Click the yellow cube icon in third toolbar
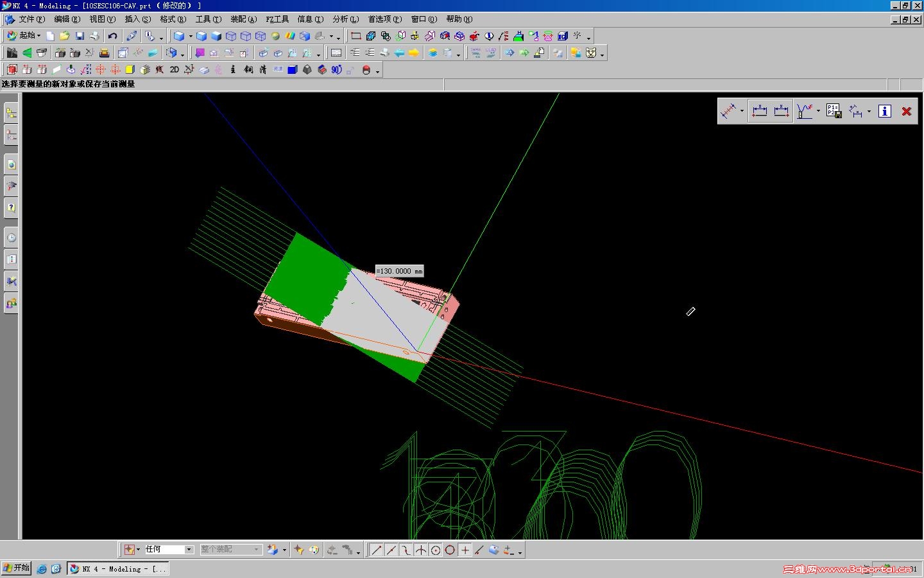This screenshot has height=578, width=924. pos(130,69)
